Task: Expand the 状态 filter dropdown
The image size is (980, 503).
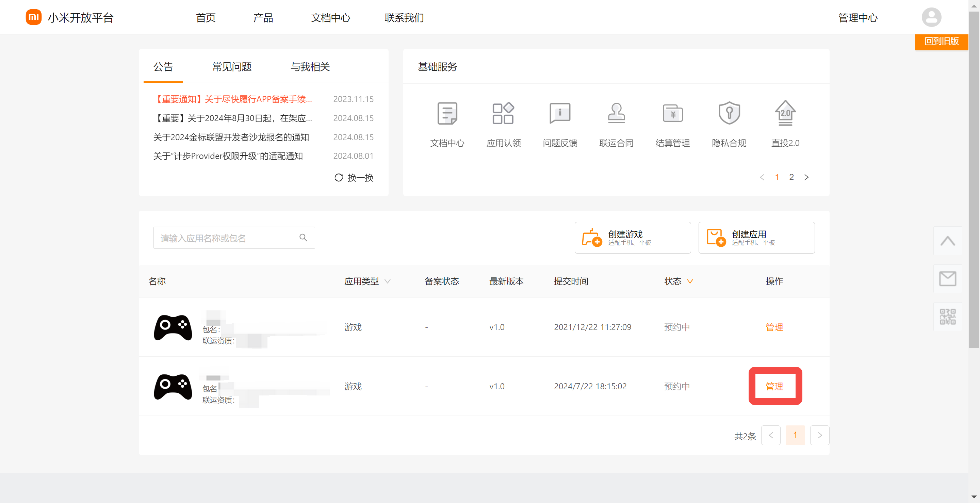Action: (x=690, y=281)
